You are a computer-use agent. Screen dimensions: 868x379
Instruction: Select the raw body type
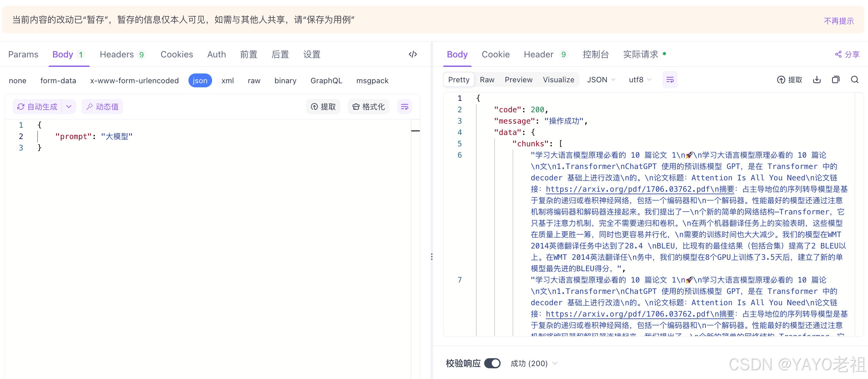coord(254,80)
